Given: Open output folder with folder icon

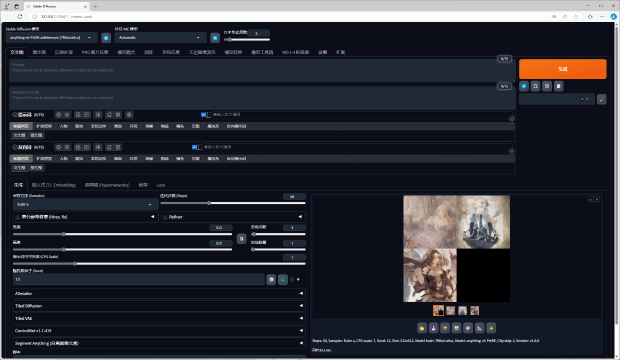Looking at the screenshot, I should click(x=422, y=328).
